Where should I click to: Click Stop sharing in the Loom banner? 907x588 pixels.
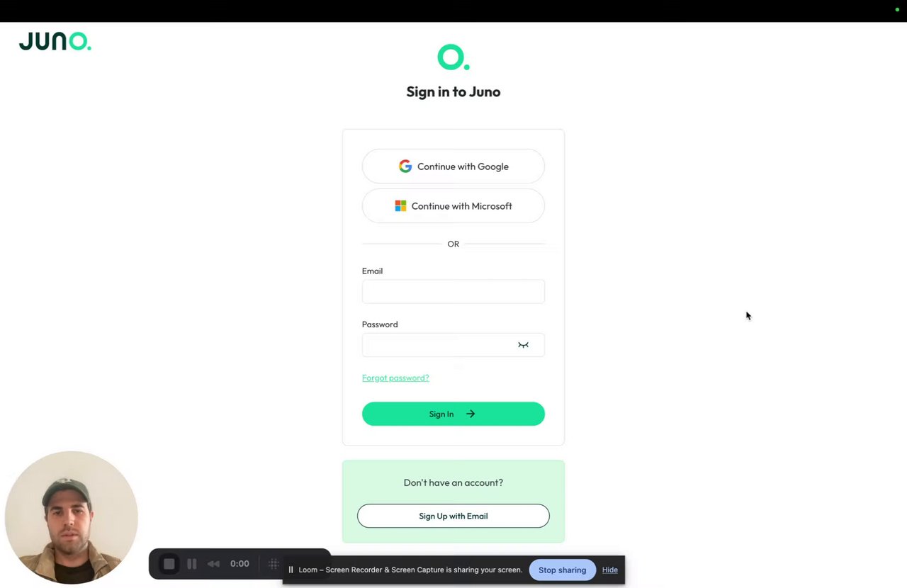(563, 570)
